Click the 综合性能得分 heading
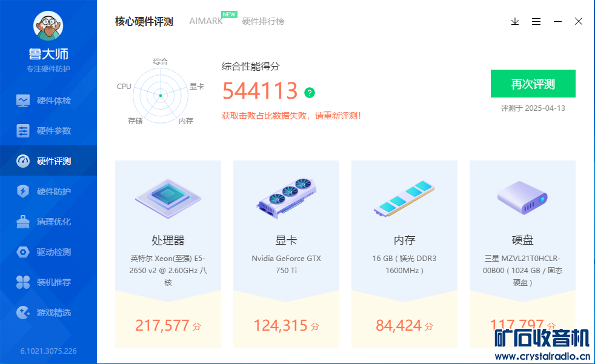Viewport: 595px width, 364px height. [250, 67]
